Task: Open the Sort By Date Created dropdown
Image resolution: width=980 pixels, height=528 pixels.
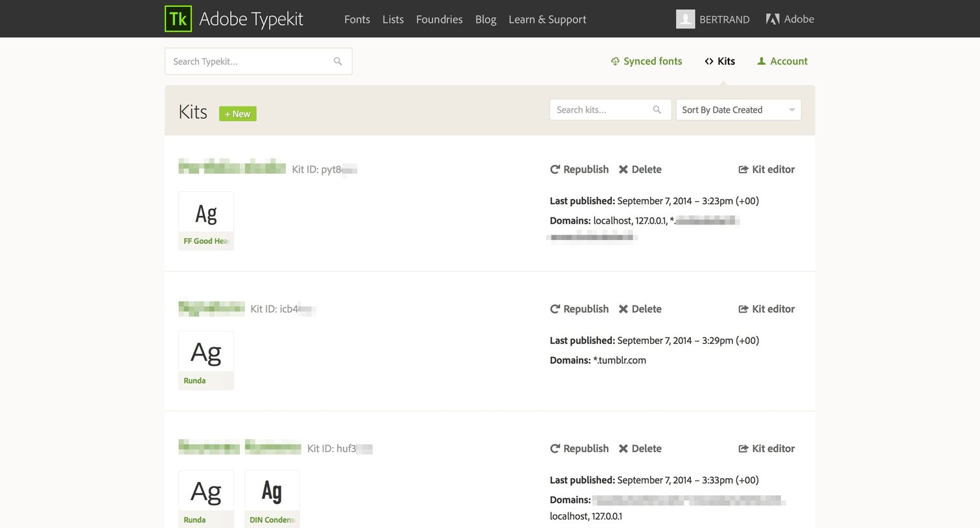Action: tap(738, 110)
